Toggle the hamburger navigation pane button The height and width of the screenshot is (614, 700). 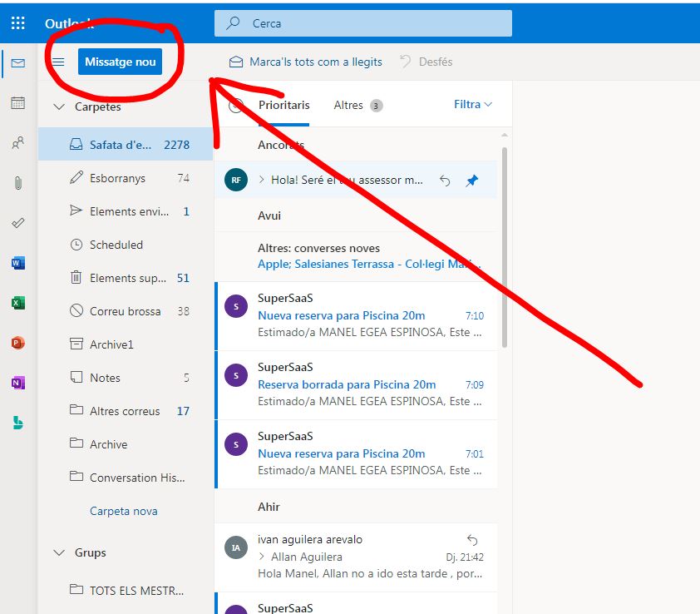click(x=58, y=62)
